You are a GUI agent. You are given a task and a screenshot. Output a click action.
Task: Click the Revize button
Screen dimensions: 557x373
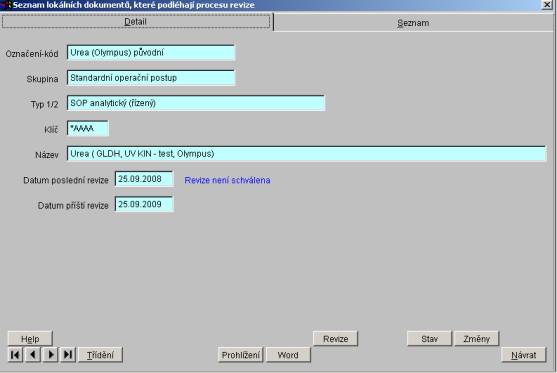click(335, 339)
